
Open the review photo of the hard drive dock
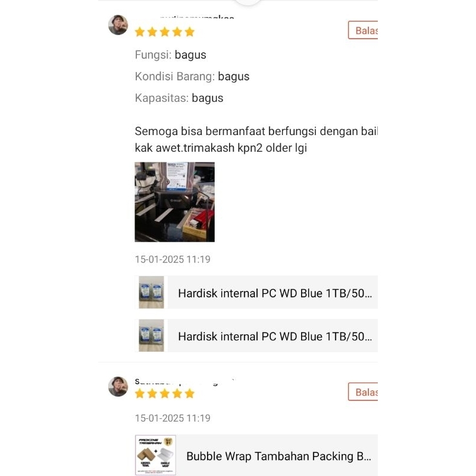tap(174, 202)
